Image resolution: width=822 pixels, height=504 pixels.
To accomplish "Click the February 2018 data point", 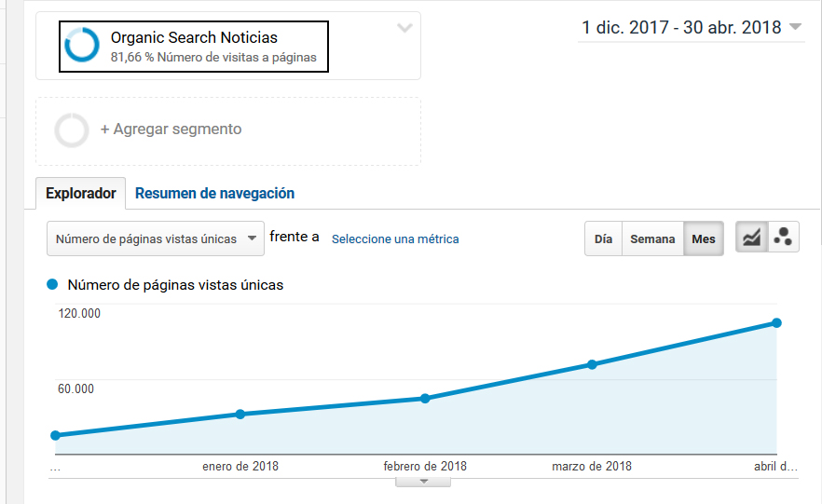I will coord(425,398).
